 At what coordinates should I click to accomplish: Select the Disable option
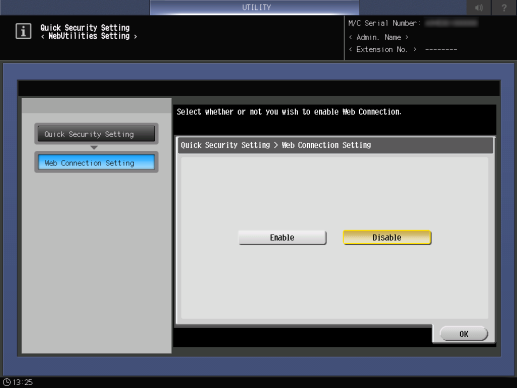[x=387, y=237]
